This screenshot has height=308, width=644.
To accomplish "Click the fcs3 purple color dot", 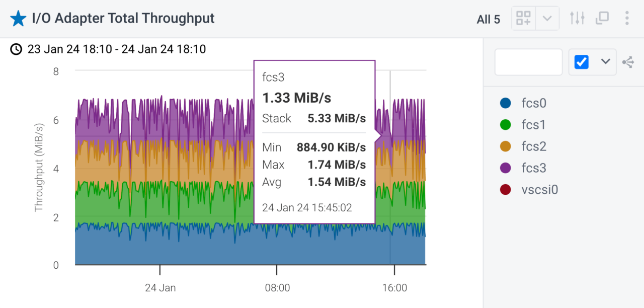I will (x=506, y=168).
